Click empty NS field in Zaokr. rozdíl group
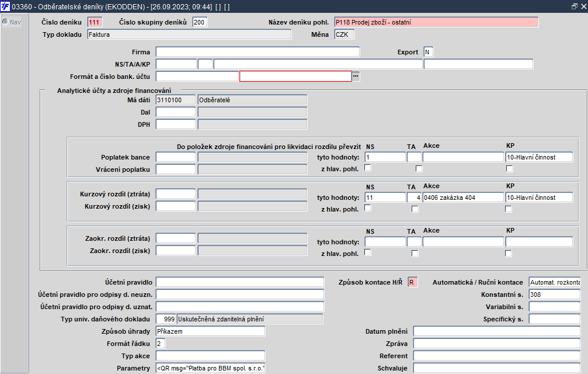The height and width of the screenshot is (374, 588). click(385, 241)
